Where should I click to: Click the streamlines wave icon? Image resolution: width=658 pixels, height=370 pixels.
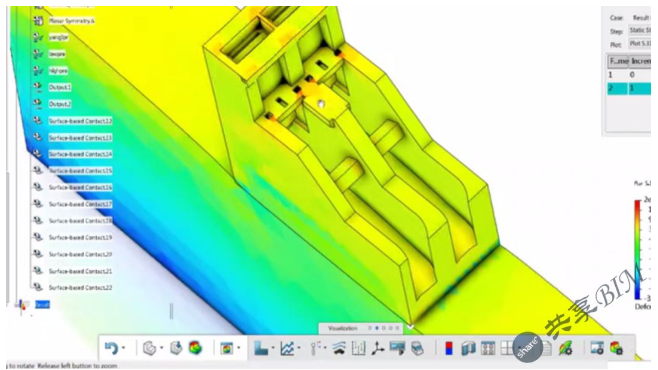339,348
